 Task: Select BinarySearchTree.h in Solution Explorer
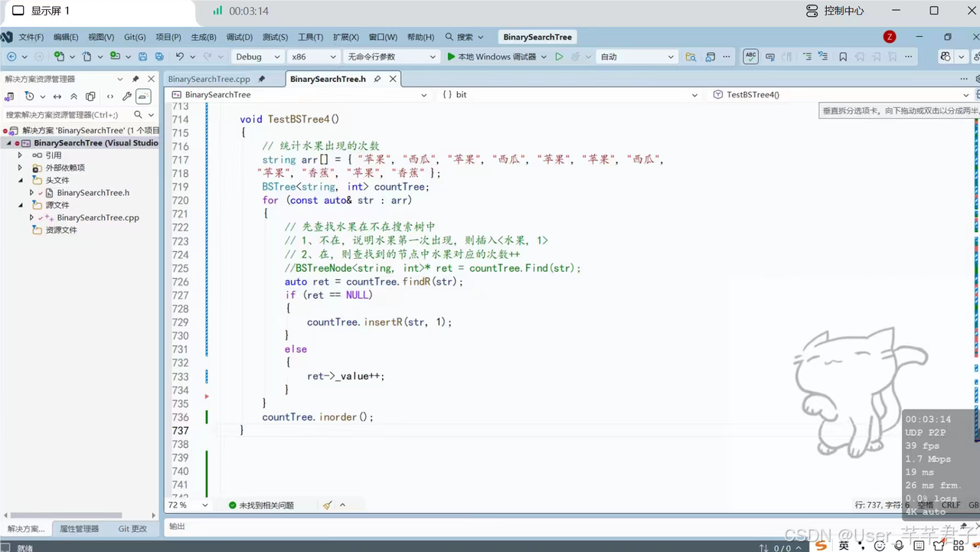pyautogui.click(x=93, y=193)
